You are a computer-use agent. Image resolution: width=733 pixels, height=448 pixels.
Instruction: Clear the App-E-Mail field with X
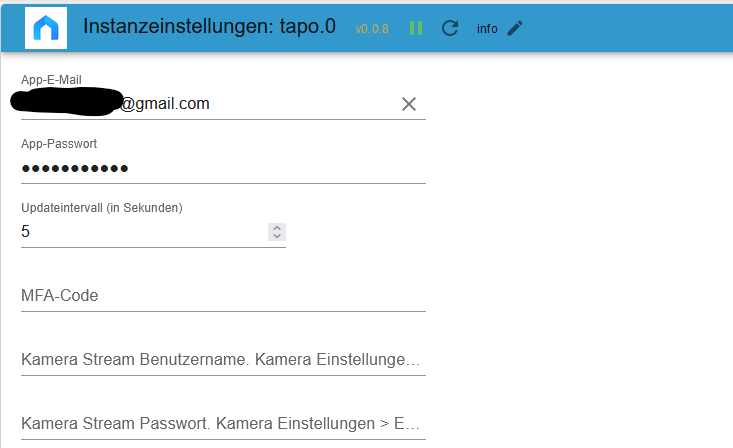[x=408, y=104]
